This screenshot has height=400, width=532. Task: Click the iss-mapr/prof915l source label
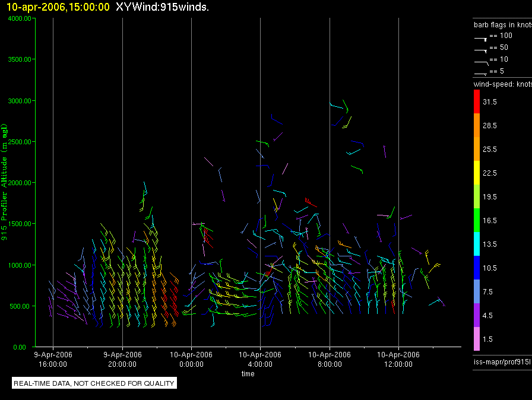502,361
